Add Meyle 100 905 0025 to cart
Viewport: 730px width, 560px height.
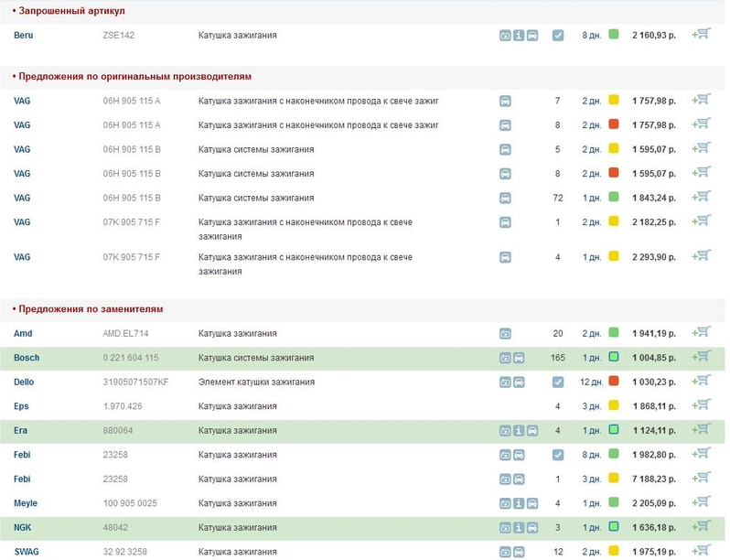point(701,501)
